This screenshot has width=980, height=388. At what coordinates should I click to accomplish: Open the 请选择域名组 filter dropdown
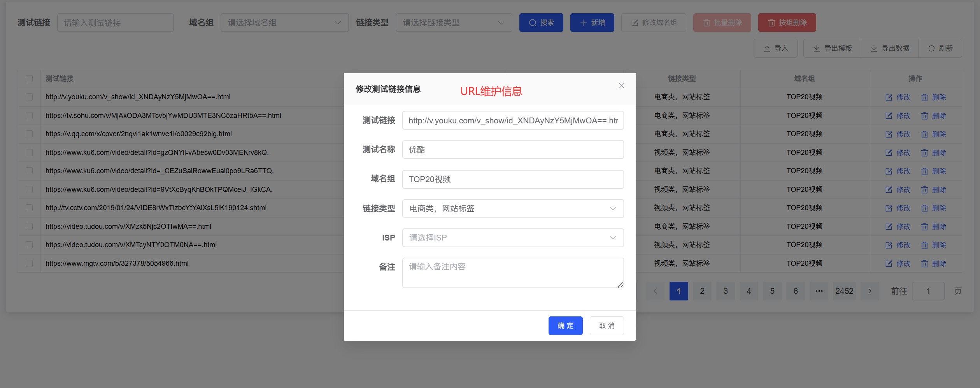click(x=284, y=23)
